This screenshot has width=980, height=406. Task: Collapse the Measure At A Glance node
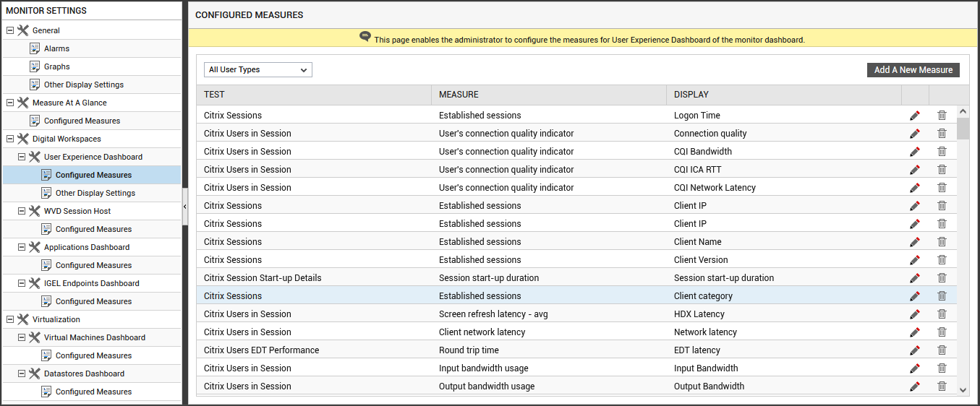[x=10, y=103]
